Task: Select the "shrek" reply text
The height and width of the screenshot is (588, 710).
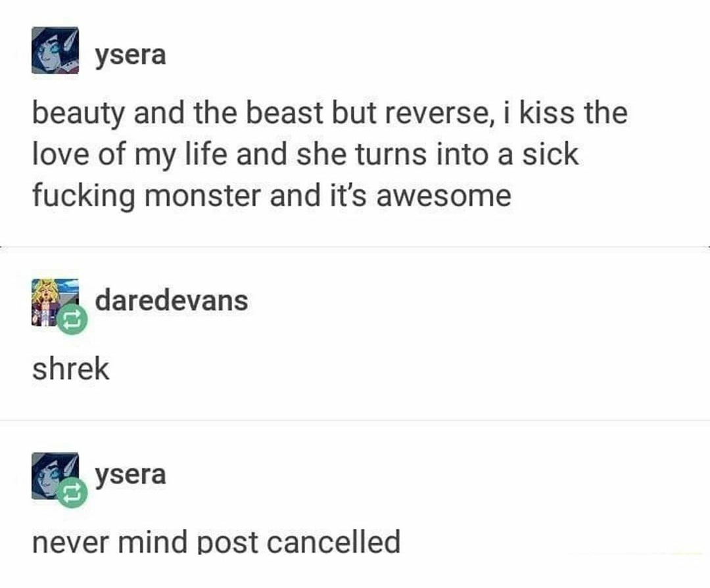Action: pos(70,369)
